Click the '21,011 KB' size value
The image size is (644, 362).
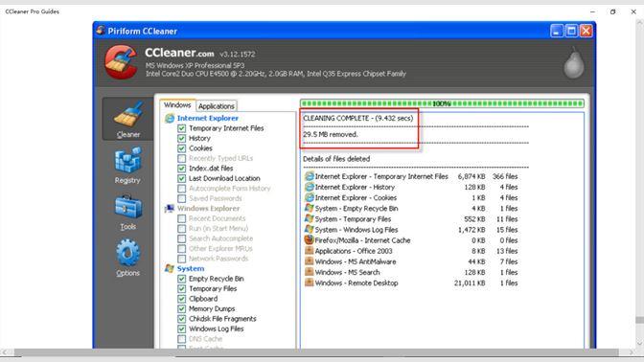(470, 283)
